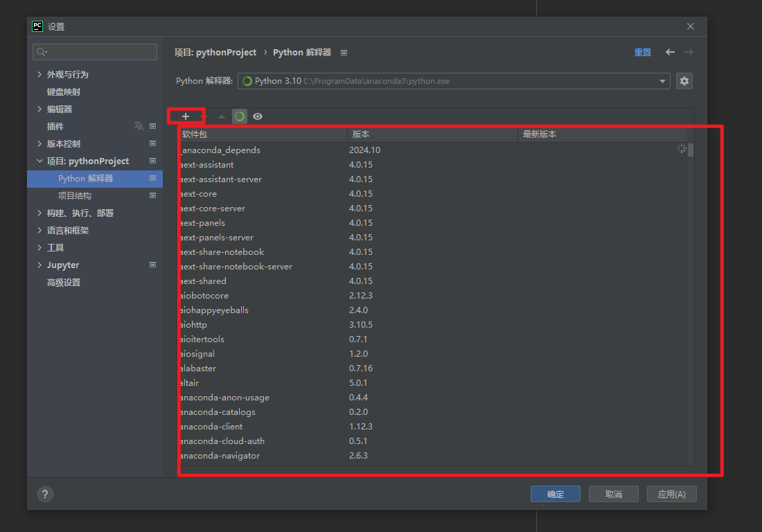Click the translate icon on 插件 row
This screenshot has height=532, width=762.
[x=139, y=126]
